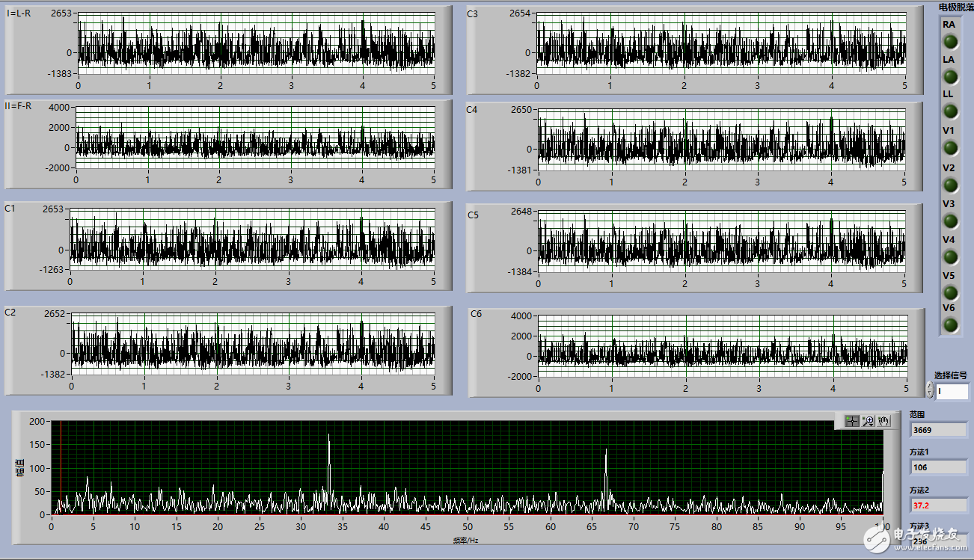
Task: Click the 方法2 value field showing 37.2
Action: [938, 505]
